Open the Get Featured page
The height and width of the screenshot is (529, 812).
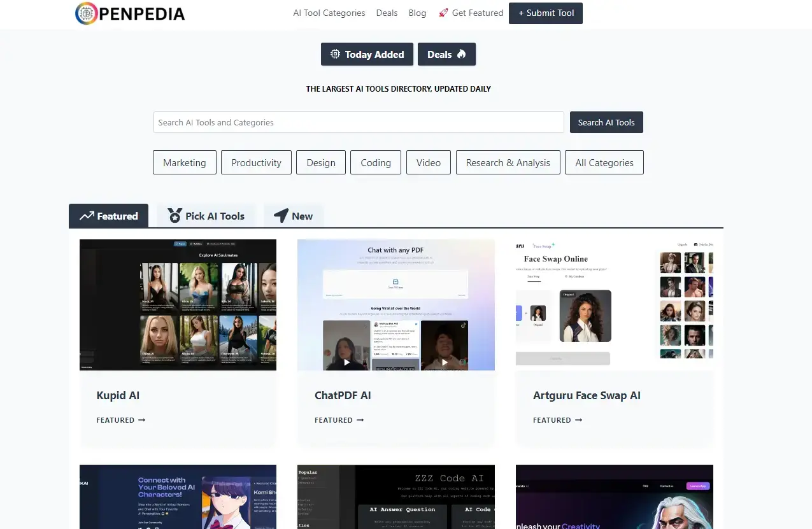pyautogui.click(x=471, y=13)
